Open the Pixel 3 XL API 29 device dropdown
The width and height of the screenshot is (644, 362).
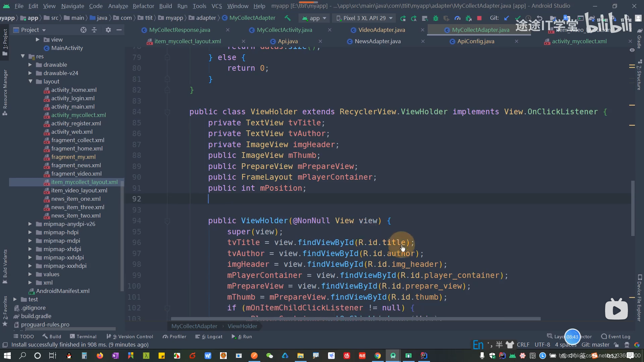click(x=364, y=18)
